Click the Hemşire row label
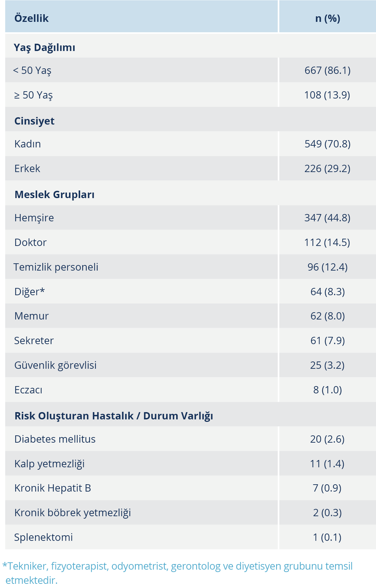This screenshot has width=376, height=588. pos(34,218)
